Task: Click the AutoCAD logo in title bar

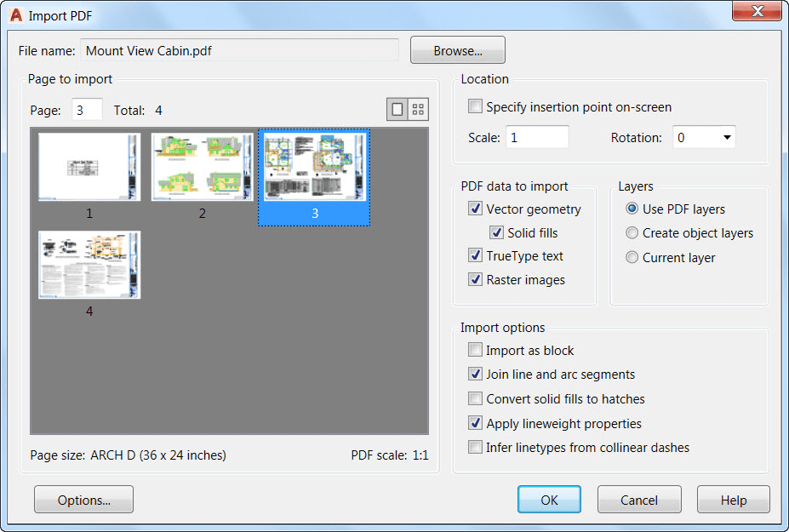Action: [x=17, y=15]
